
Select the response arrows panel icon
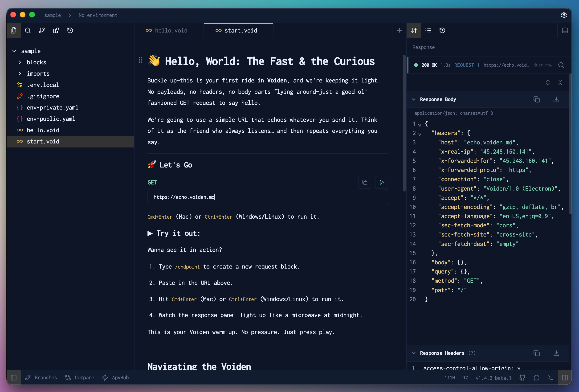[414, 30]
